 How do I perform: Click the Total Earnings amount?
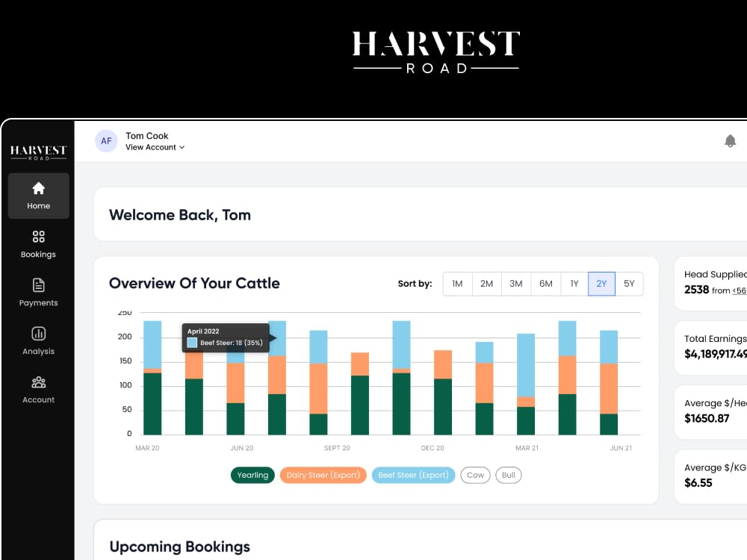[x=715, y=354]
